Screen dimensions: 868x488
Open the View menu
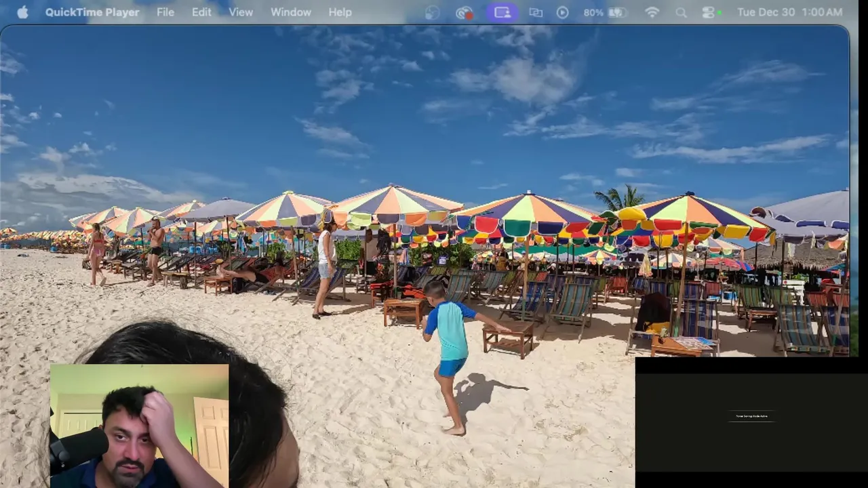pos(241,12)
